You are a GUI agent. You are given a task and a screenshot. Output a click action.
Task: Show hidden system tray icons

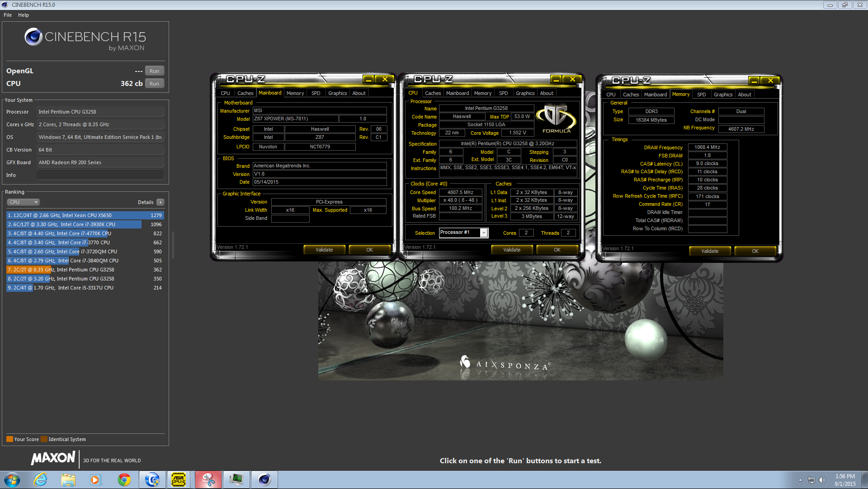800,480
